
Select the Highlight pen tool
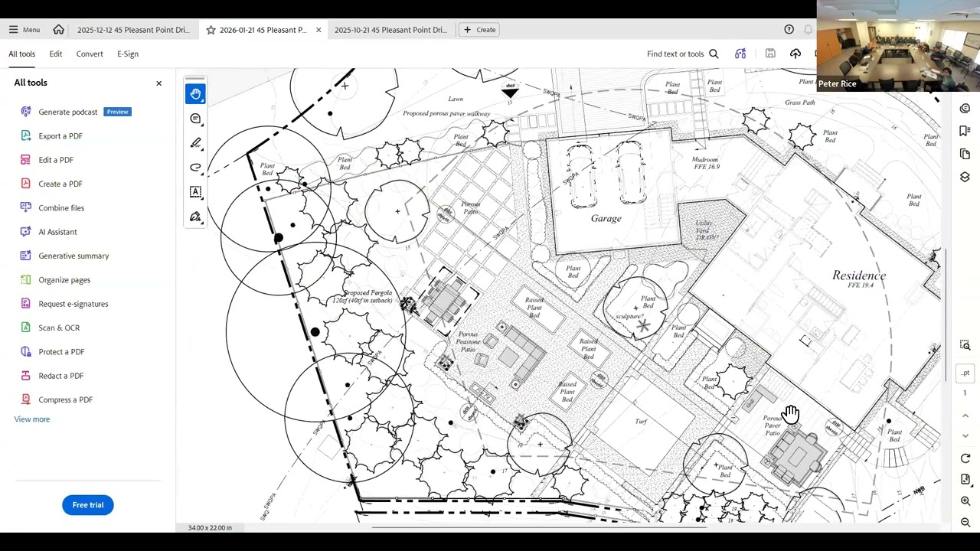pyautogui.click(x=195, y=143)
